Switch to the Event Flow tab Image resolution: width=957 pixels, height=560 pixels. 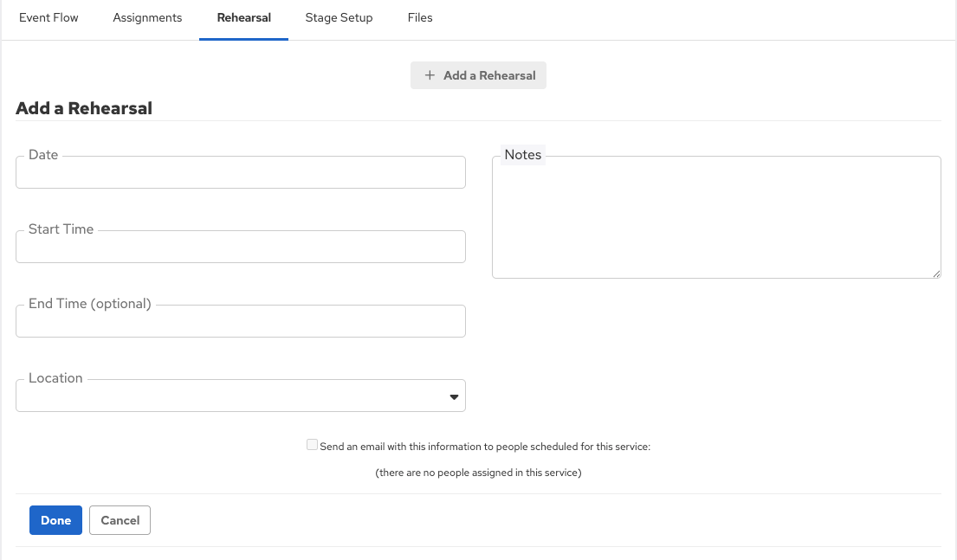click(48, 17)
